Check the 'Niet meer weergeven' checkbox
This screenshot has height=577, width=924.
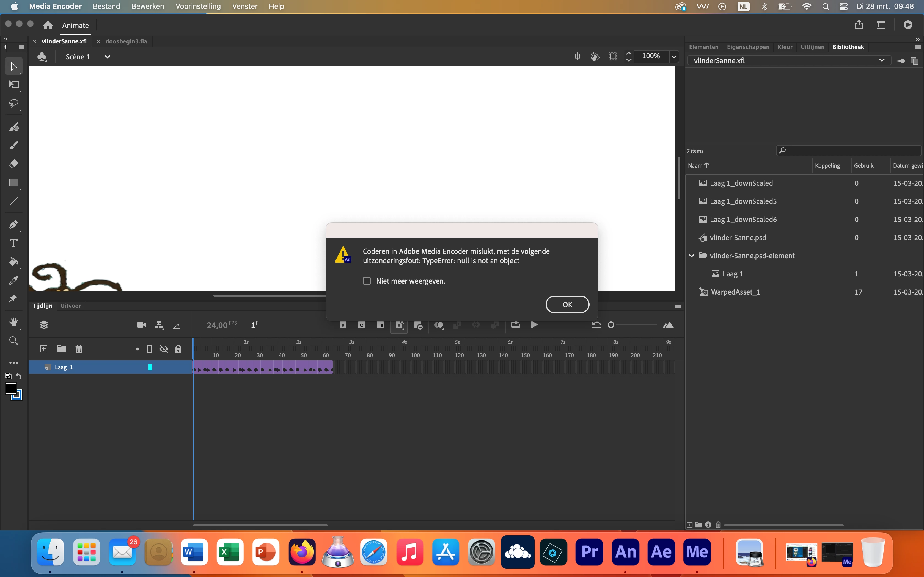point(367,281)
